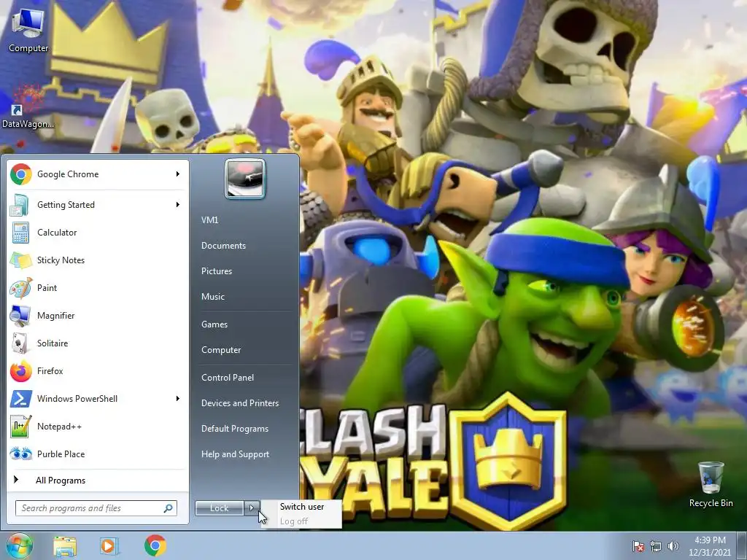Click the user account picture
The image size is (747, 560).
point(245,179)
